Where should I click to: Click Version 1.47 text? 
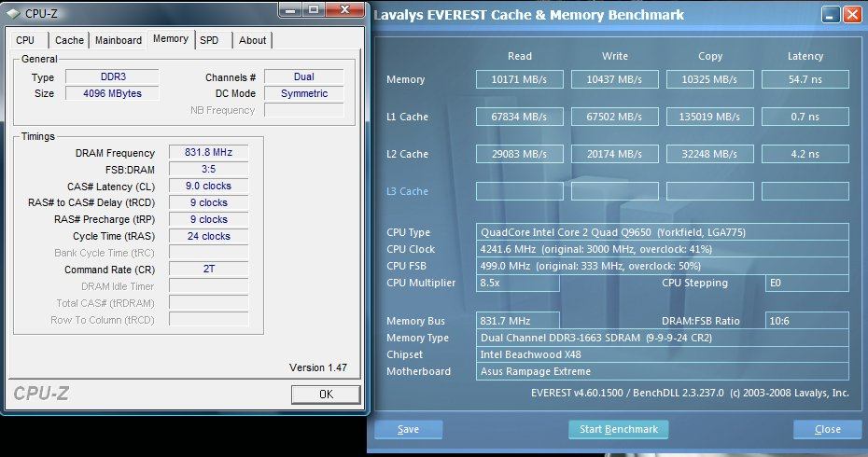(x=318, y=367)
